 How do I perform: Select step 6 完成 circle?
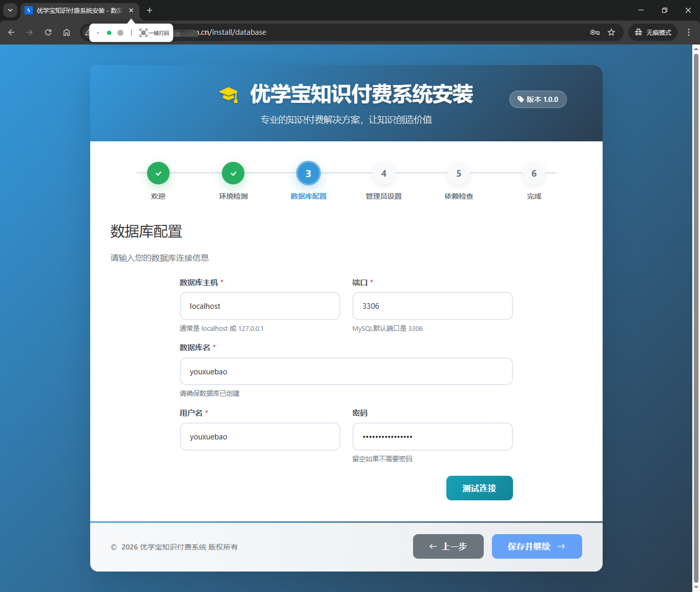pyautogui.click(x=534, y=173)
